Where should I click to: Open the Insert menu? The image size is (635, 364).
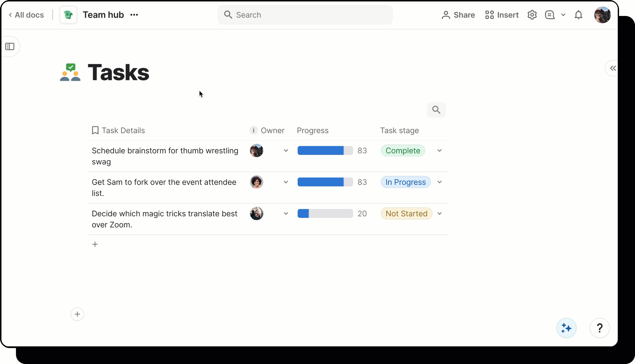pyautogui.click(x=502, y=15)
